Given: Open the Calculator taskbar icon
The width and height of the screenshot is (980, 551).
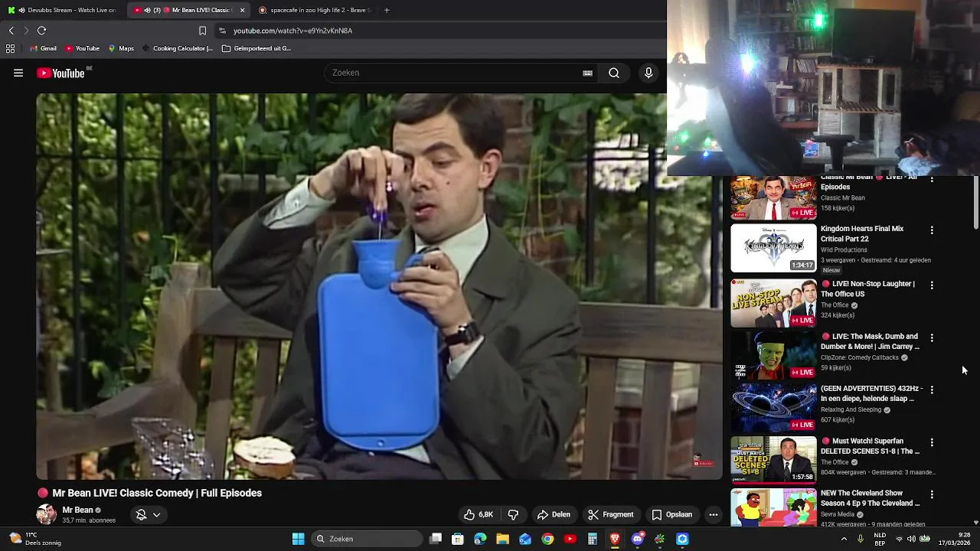Looking at the screenshot, I should [592, 539].
